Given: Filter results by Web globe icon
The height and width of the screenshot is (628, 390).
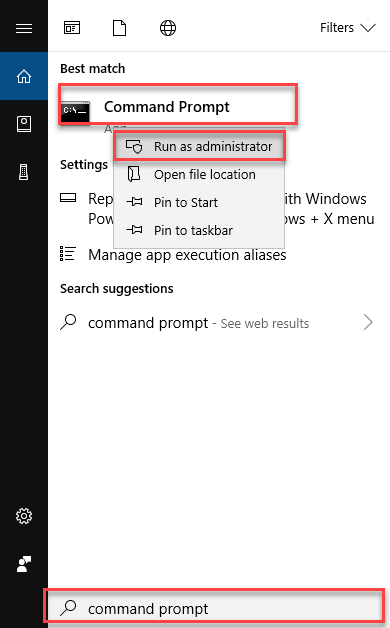Looking at the screenshot, I should (x=168, y=28).
